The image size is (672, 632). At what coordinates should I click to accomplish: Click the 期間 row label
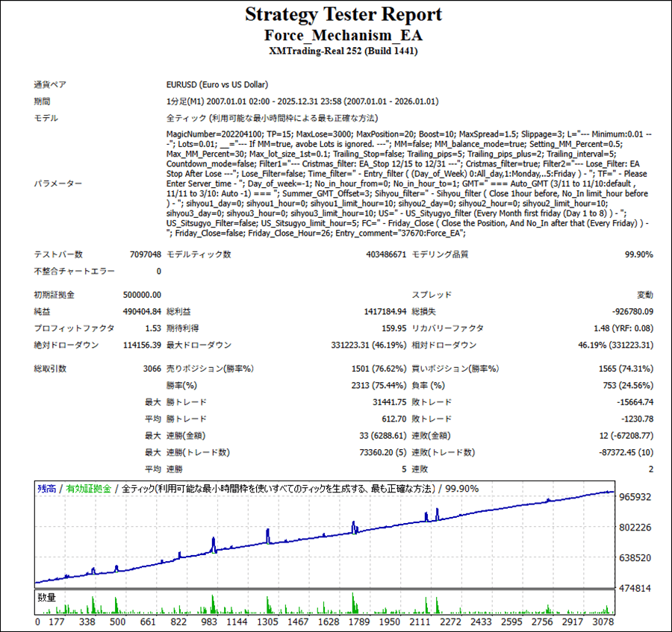42,101
